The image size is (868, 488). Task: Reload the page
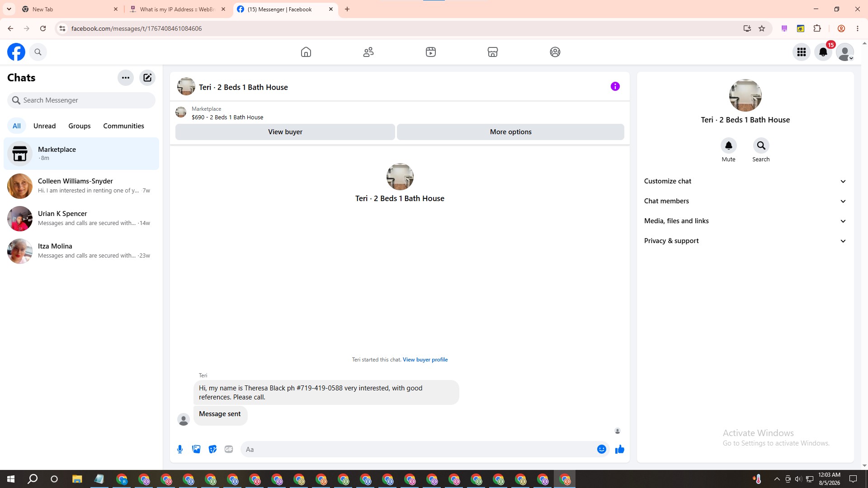point(43,28)
